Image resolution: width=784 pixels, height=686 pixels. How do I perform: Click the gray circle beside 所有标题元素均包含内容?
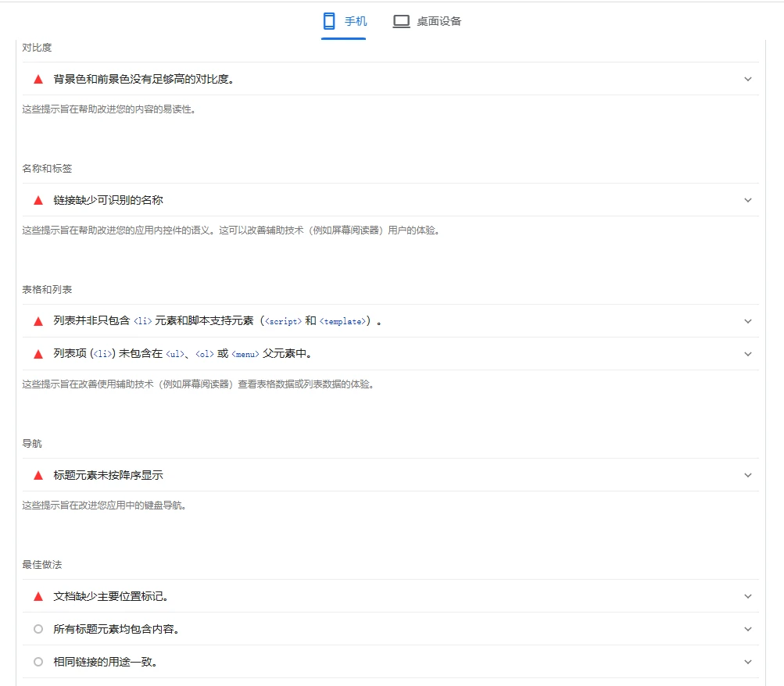[38, 629]
